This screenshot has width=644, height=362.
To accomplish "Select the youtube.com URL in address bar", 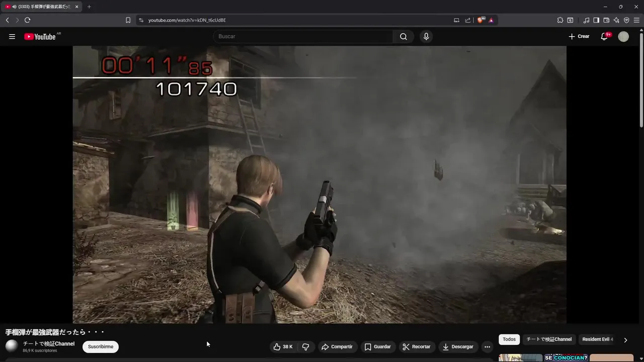I will (187, 20).
